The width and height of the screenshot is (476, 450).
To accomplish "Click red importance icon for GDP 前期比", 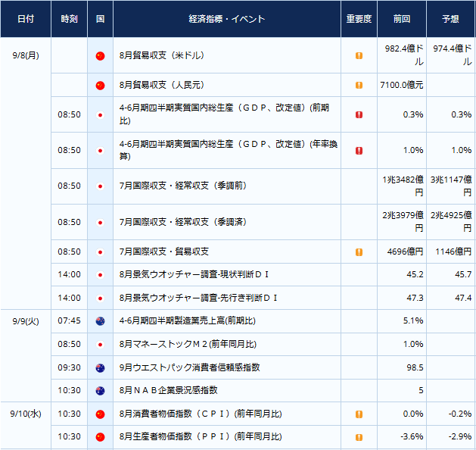I will (x=359, y=114).
